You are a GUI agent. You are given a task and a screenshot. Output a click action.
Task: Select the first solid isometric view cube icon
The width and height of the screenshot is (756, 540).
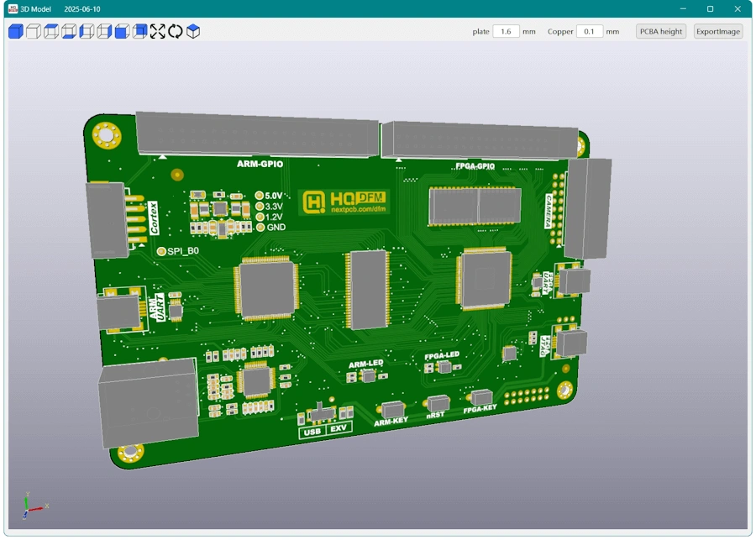coord(14,32)
